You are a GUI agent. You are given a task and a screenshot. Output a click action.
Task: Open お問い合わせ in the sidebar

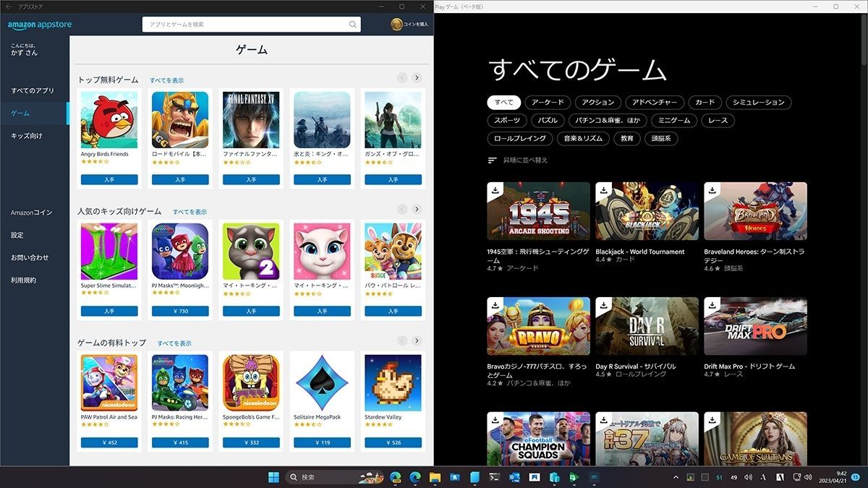[30, 257]
